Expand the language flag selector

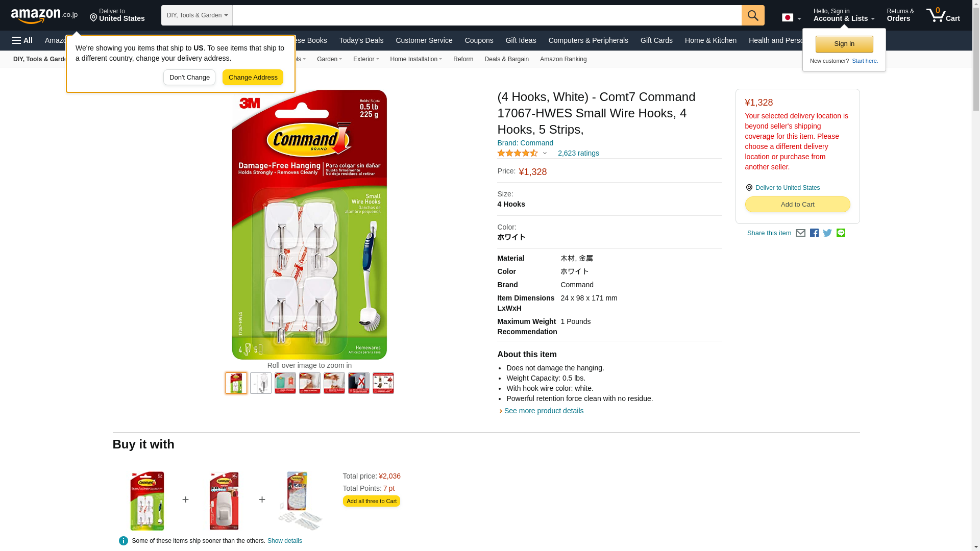[791, 17]
